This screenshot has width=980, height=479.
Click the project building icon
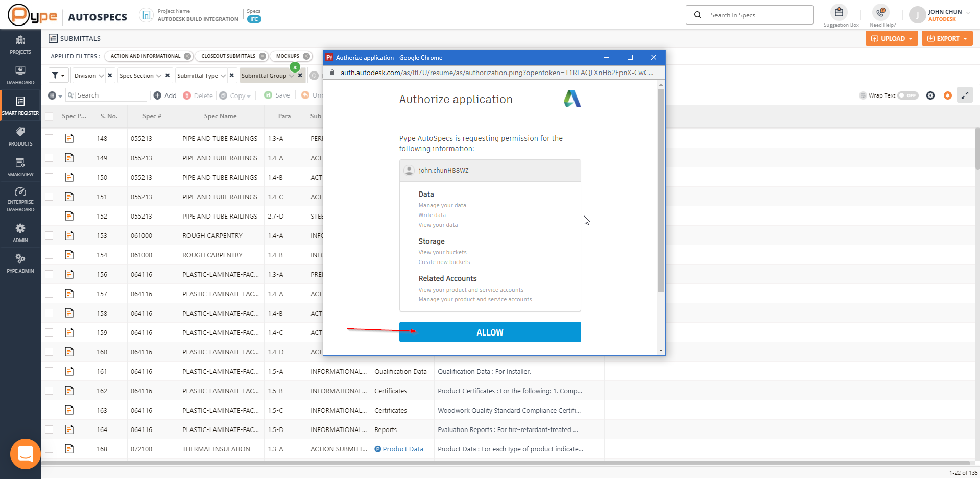[146, 15]
